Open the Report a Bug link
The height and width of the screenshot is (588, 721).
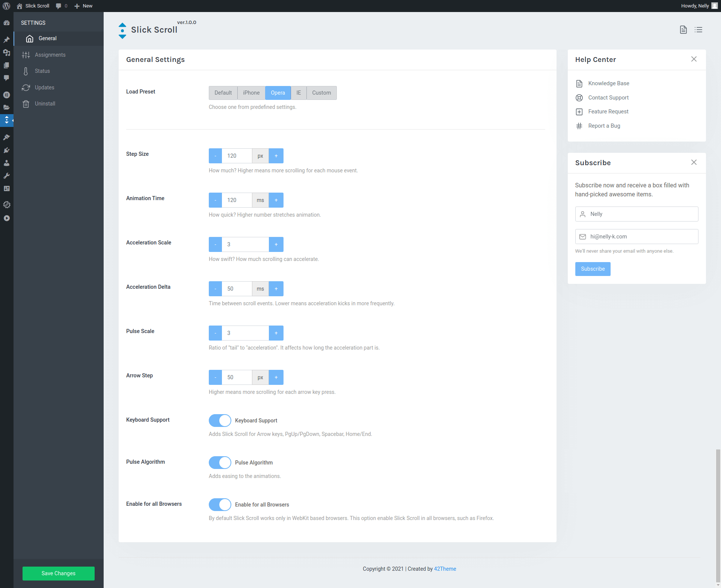[x=604, y=126]
